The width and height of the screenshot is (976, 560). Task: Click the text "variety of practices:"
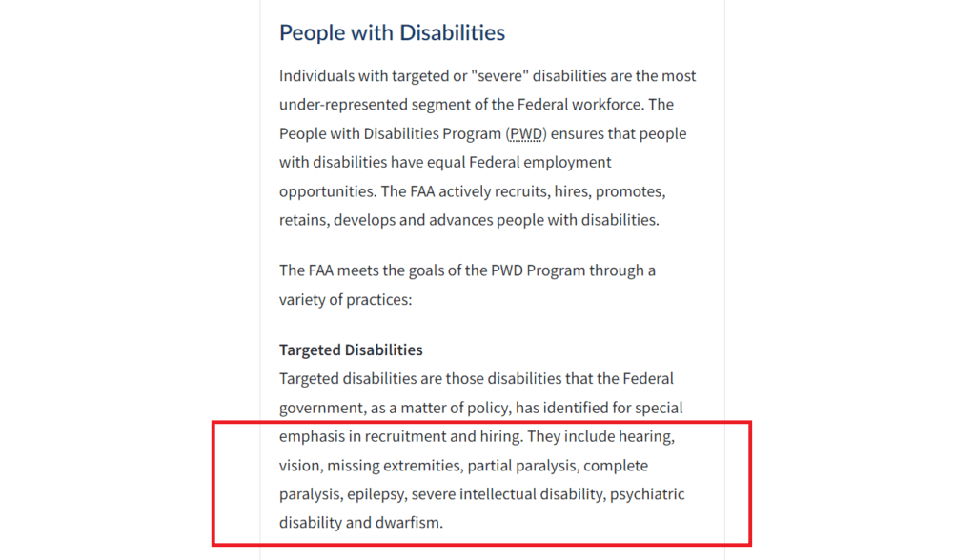point(347,299)
